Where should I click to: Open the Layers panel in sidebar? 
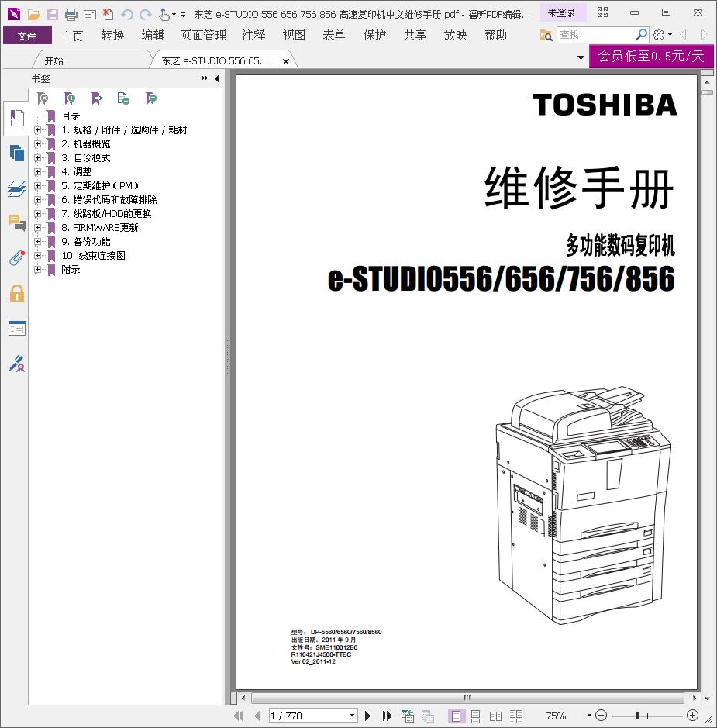pyautogui.click(x=17, y=188)
